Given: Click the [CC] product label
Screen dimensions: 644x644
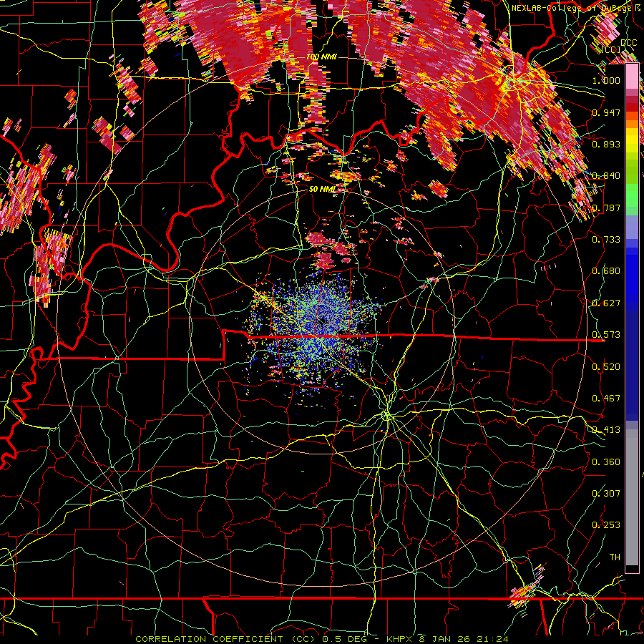Looking at the screenshot, I should coord(611,50).
